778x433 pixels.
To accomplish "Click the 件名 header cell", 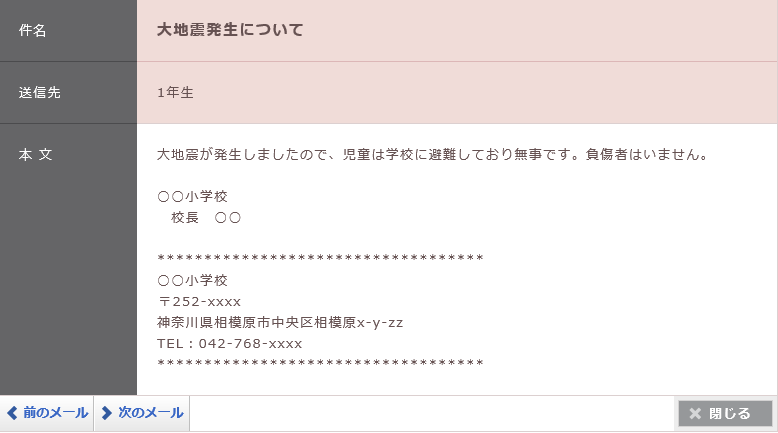I will point(68,31).
